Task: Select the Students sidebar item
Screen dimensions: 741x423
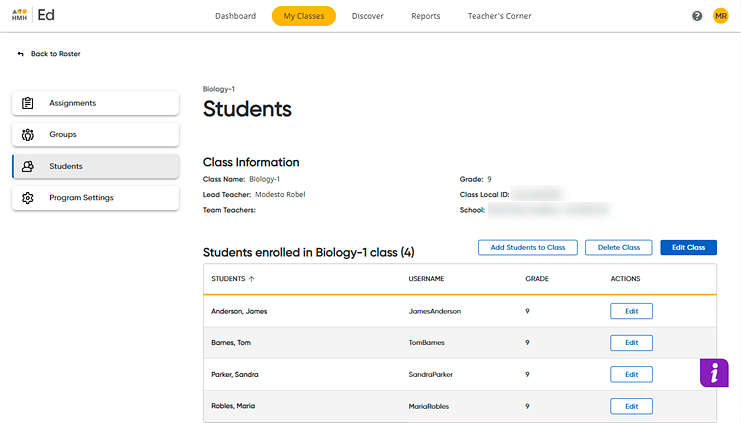Action: [95, 166]
